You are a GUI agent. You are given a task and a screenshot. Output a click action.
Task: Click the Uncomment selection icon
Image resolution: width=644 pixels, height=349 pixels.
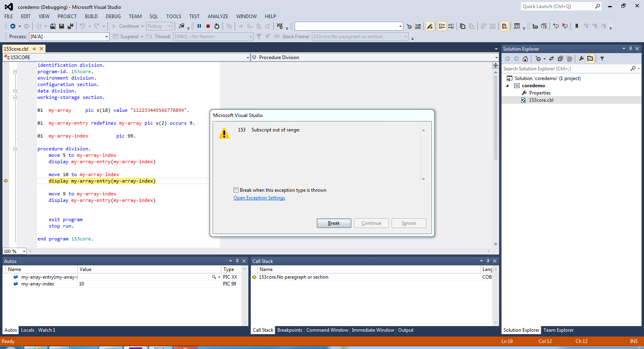(x=565, y=26)
